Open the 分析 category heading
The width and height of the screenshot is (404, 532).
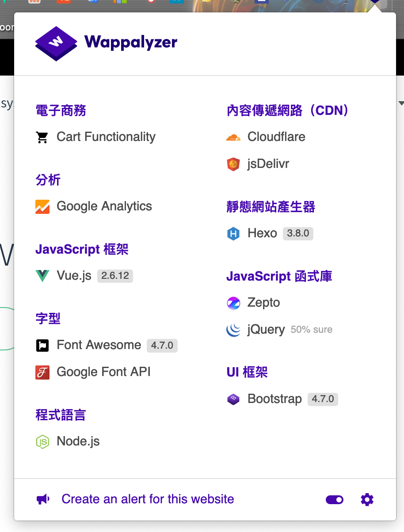(x=48, y=180)
